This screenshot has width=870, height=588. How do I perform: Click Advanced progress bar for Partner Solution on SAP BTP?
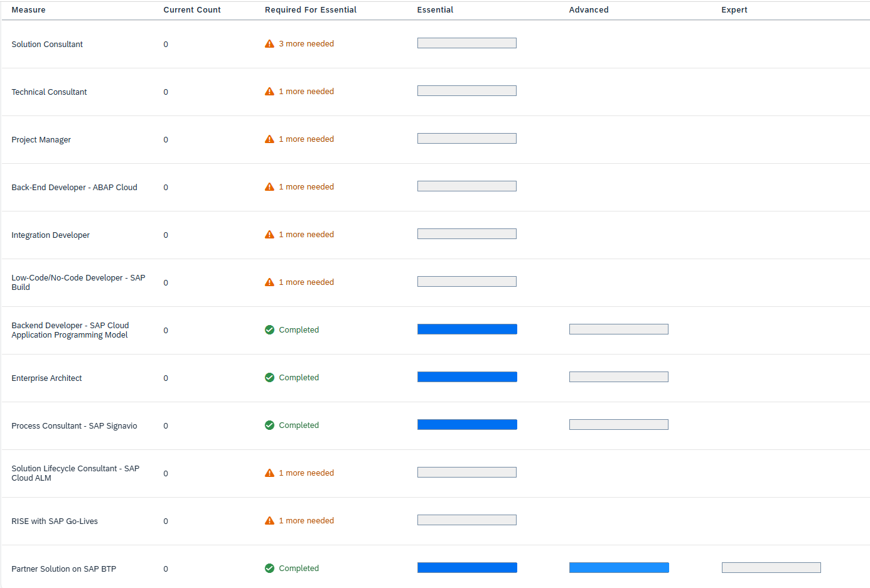pyautogui.click(x=619, y=568)
